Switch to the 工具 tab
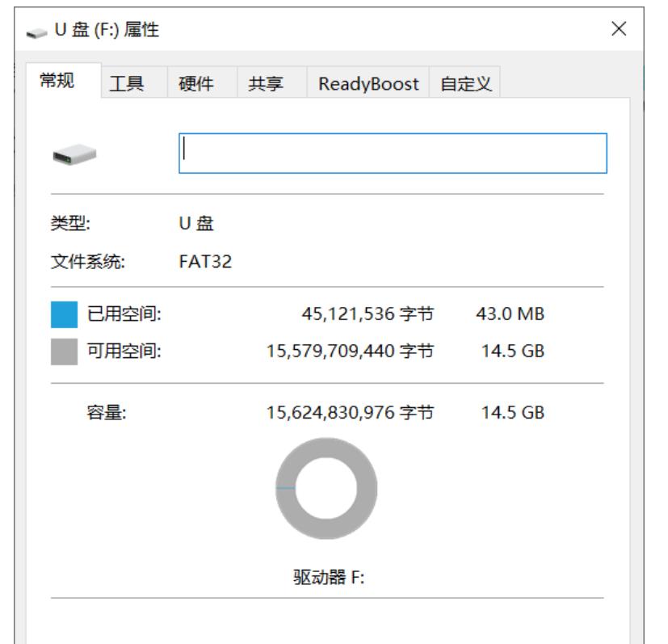Image resolution: width=668 pixels, height=644 pixels. 126,83
